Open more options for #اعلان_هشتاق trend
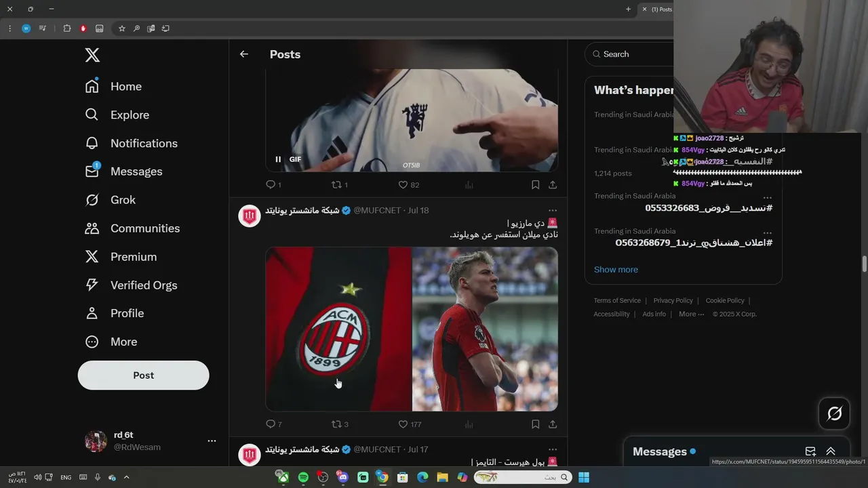Viewport: 868px width, 488px height. point(767,232)
